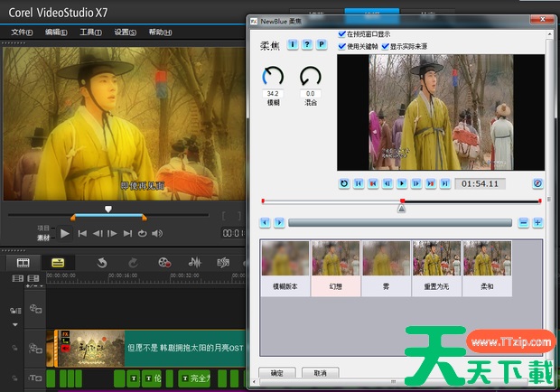Step forward one frame in NewBlue dialog
Screen dimensions: 560x392
(416, 183)
